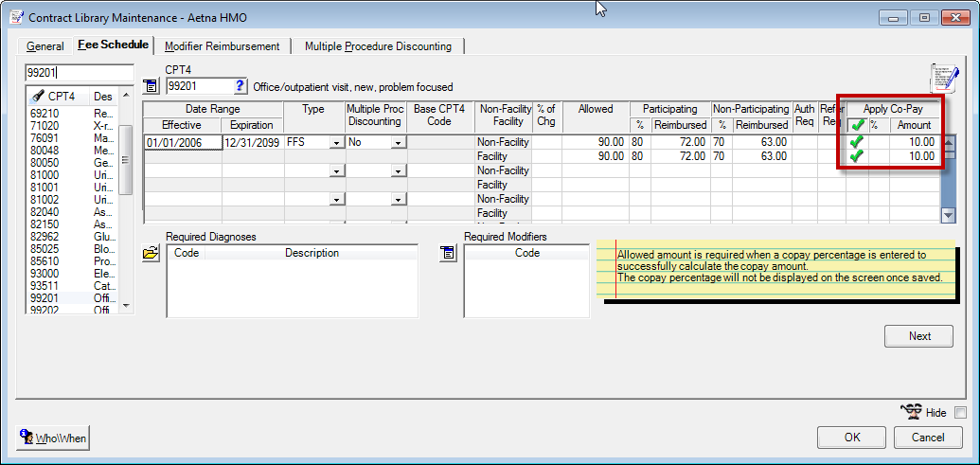Click the Facility Non-Participating Reimbursed 63.00 cell
980x465 pixels.
point(762,156)
